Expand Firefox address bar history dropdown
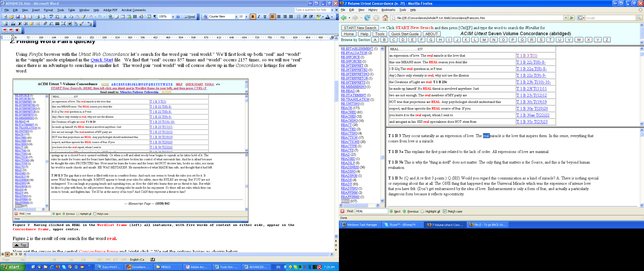This screenshot has width=644, height=271. click(x=566, y=18)
